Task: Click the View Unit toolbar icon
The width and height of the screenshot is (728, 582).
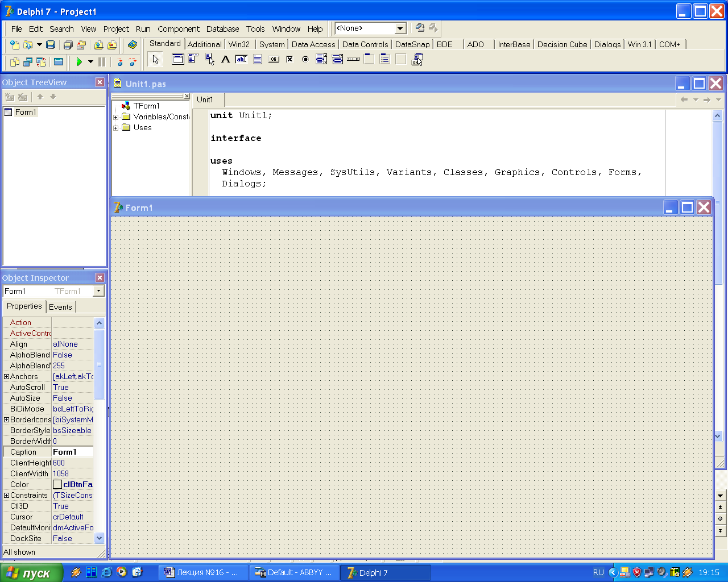Action: click(x=15, y=61)
